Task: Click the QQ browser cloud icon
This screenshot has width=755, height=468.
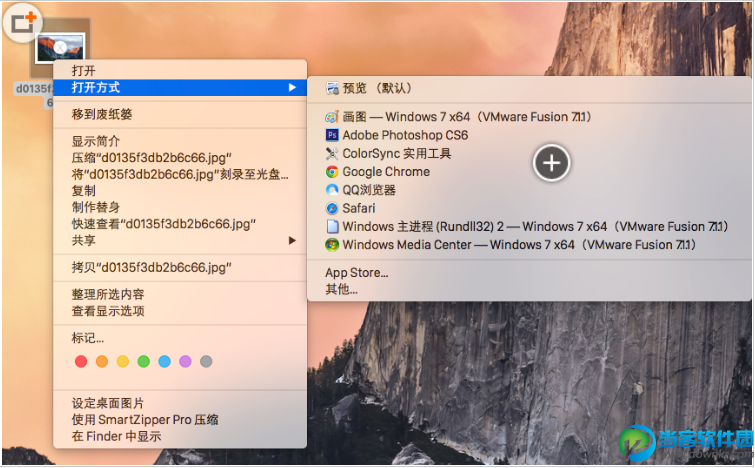Action: (x=332, y=190)
